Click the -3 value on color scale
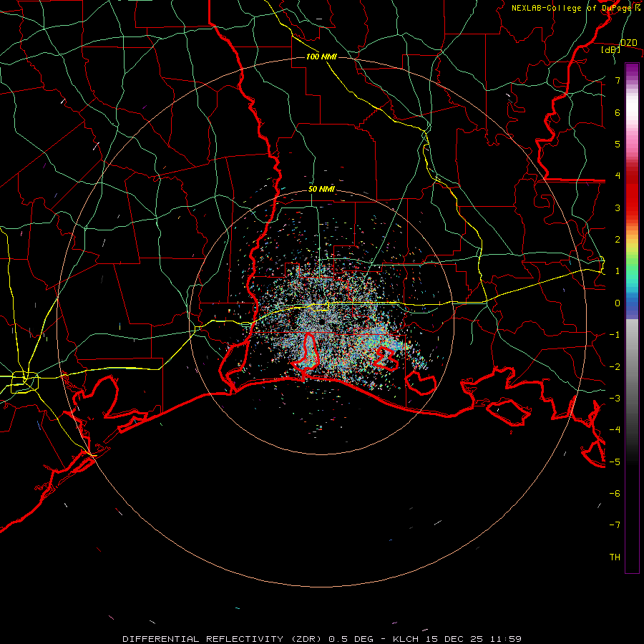Image resolution: width=644 pixels, height=644 pixels. (x=615, y=398)
